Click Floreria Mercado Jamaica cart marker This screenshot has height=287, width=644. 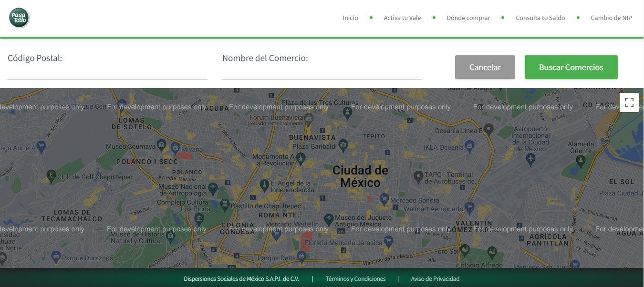[389, 241]
